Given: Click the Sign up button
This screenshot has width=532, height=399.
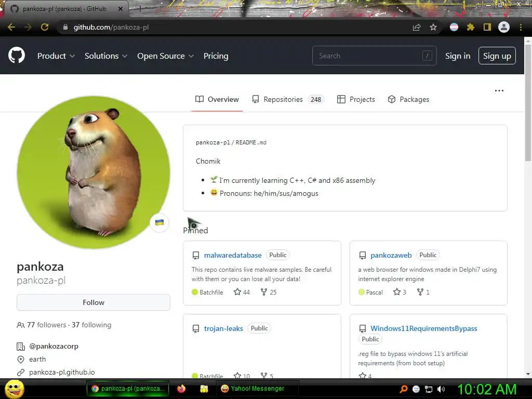Looking at the screenshot, I should 497,56.
